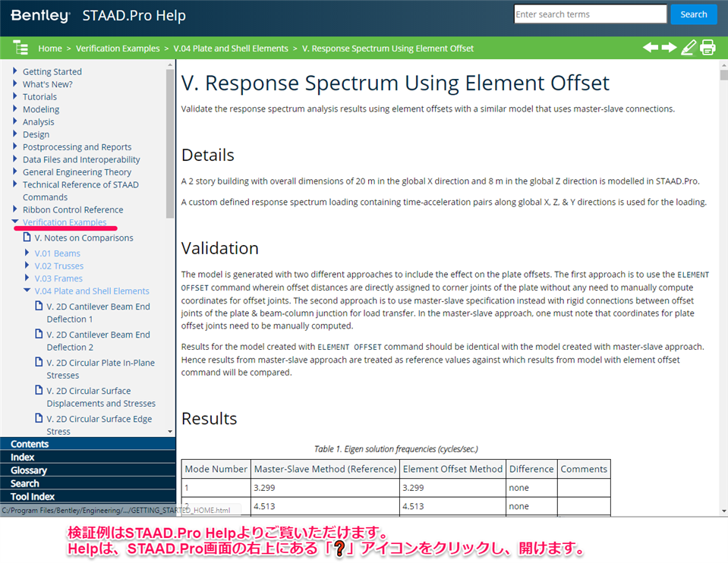
Task: Open the Modeling topic
Action: [x=41, y=109]
